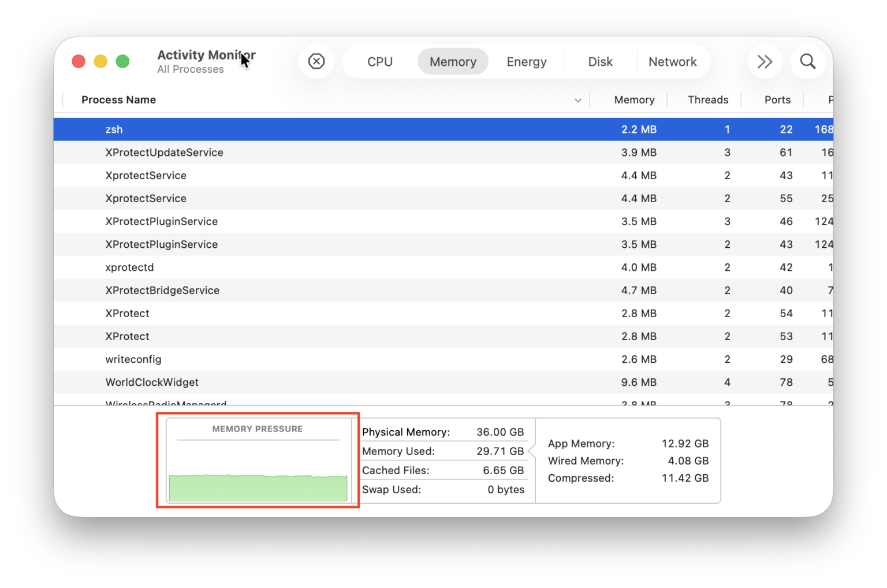Minimize the Activity Monitor window

[x=100, y=61]
